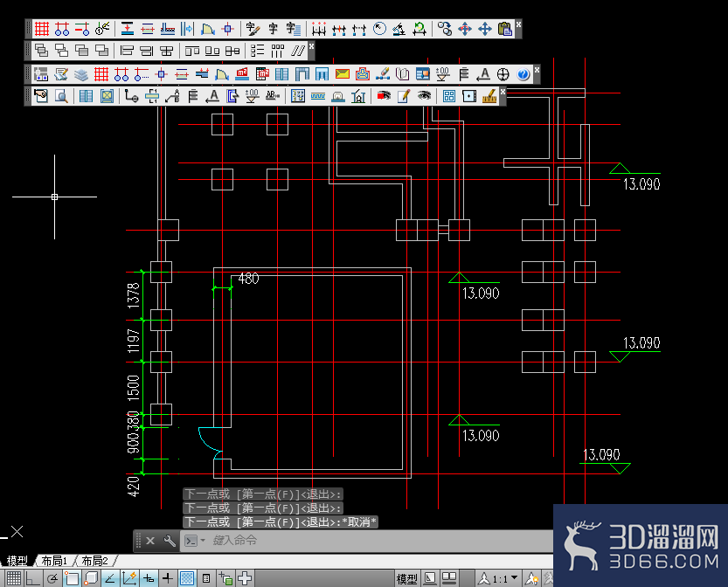Click the clipboard paste icon in top toolbar
This screenshot has height=587, width=728.
(504, 29)
